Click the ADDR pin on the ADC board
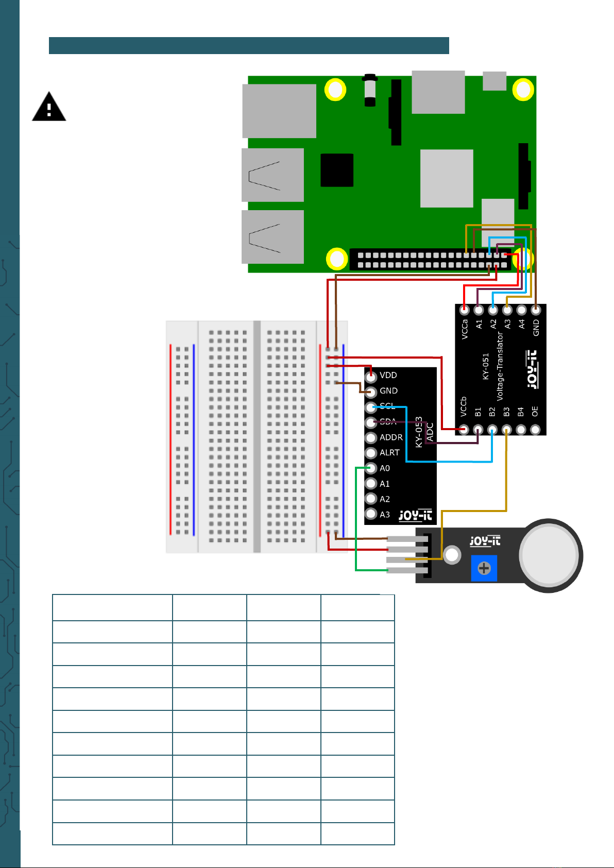614x868 pixels. pos(371,438)
